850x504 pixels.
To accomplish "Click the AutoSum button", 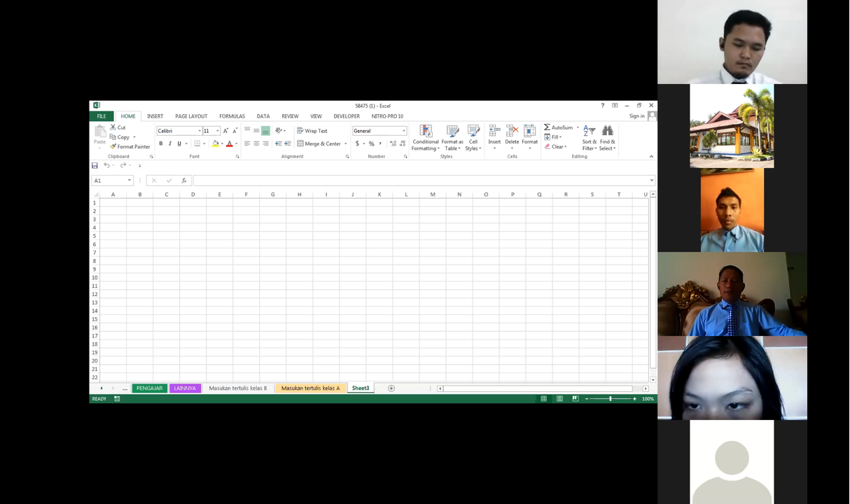I will pyautogui.click(x=558, y=127).
